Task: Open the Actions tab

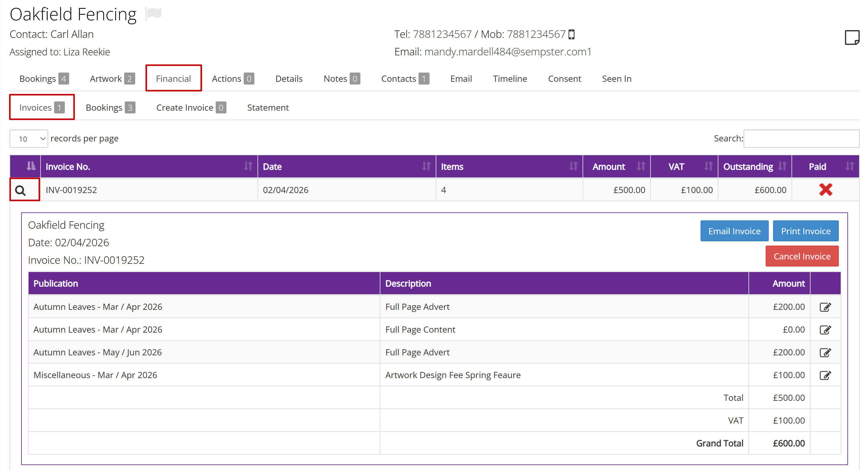Action: 233,79
